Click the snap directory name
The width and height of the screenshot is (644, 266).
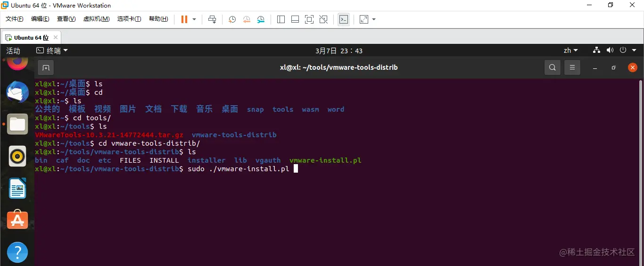click(256, 109)
